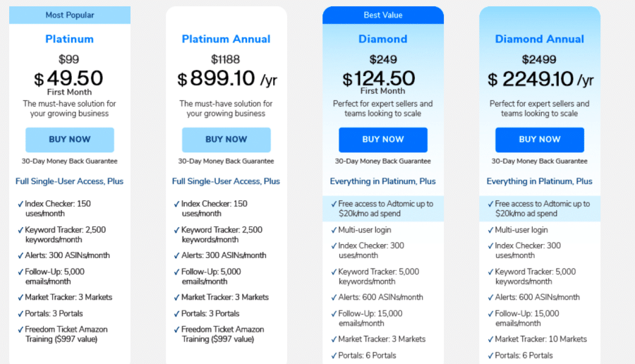The height and width of the screenshot is (364, 635).
Task: Click checkmark beside Diamond Free access to Adtomic
Action: (334, 204)
